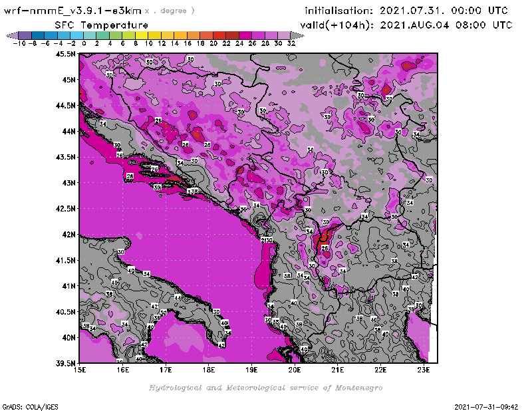532x411 pixels.
Task: Pick the bright yellow swatch between 8 and 10
Action: 142,35
